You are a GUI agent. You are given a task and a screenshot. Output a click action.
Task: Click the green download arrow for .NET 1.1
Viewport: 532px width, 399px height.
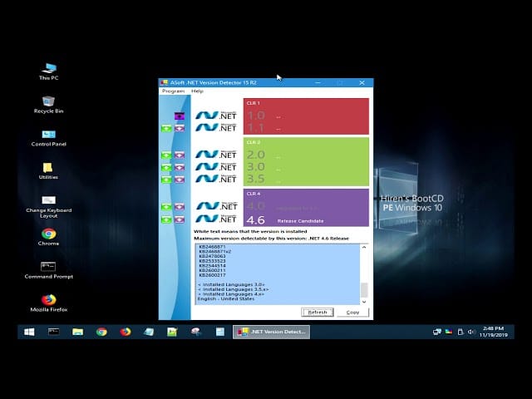166,129
